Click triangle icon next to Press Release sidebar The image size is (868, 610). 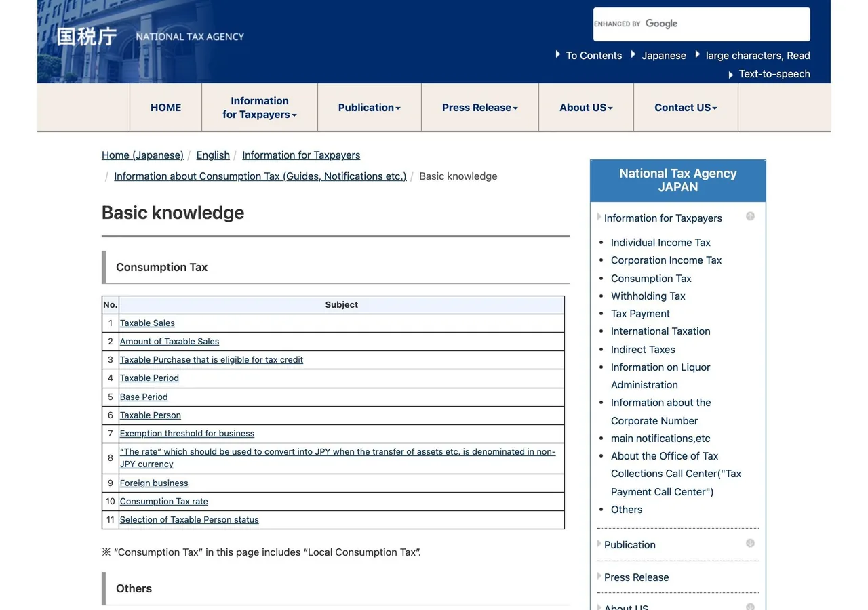pos(599,576)
